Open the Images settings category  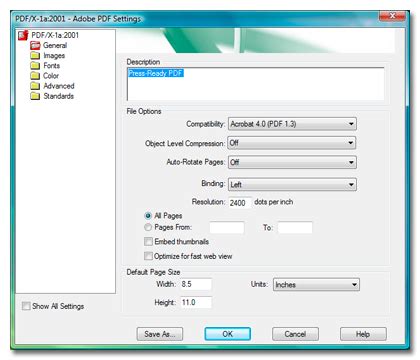coord(54,56)
